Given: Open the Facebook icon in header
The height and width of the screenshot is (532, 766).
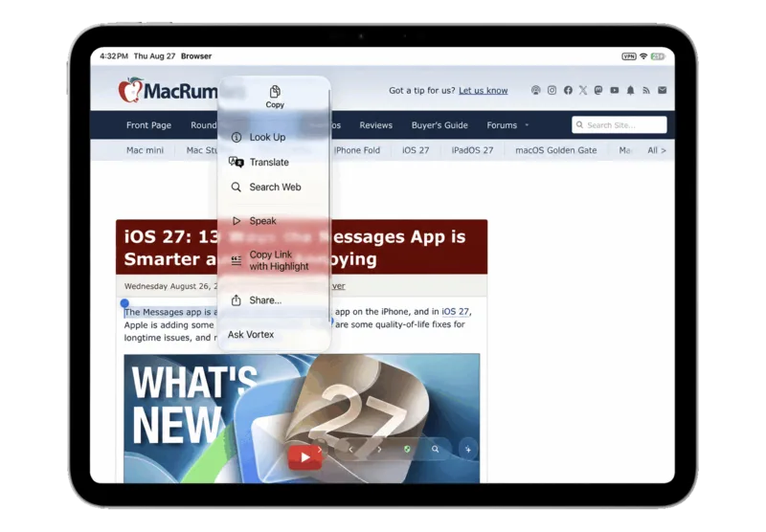Looking at the screenshot, I should 568,90.
